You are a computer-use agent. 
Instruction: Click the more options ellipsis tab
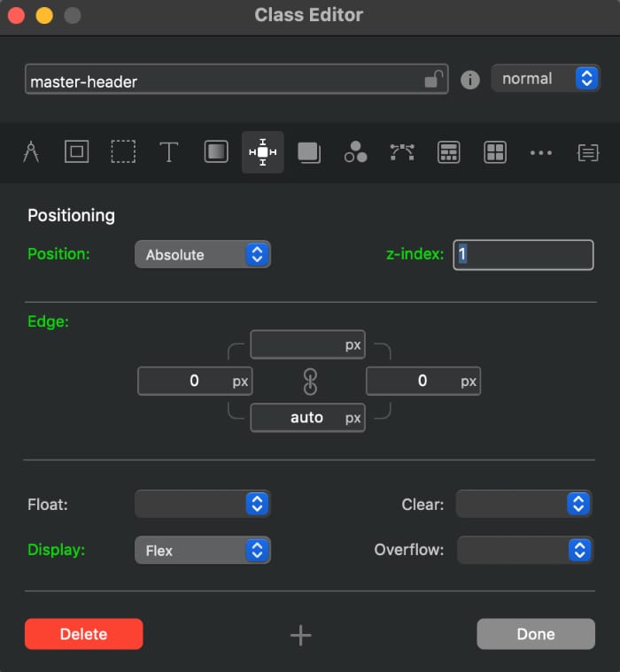(x=541, y=152)
